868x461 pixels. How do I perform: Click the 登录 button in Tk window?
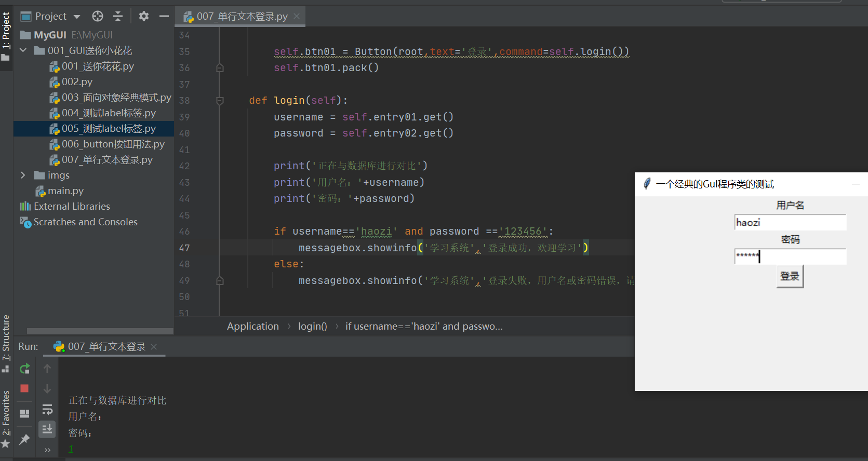pyautogui.click(x=790, y=276)
